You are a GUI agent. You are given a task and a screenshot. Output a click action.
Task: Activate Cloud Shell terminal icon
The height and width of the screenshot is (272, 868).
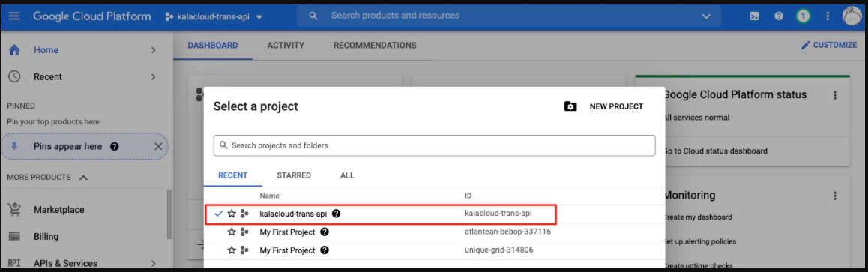click(x=754, y=16)
